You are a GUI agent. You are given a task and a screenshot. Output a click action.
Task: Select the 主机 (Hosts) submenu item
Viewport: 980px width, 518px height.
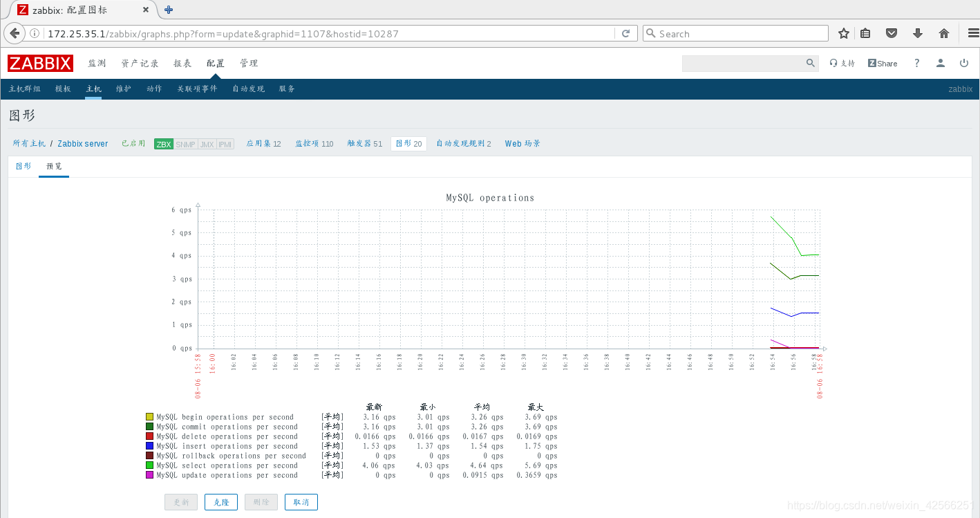point(93,89)
